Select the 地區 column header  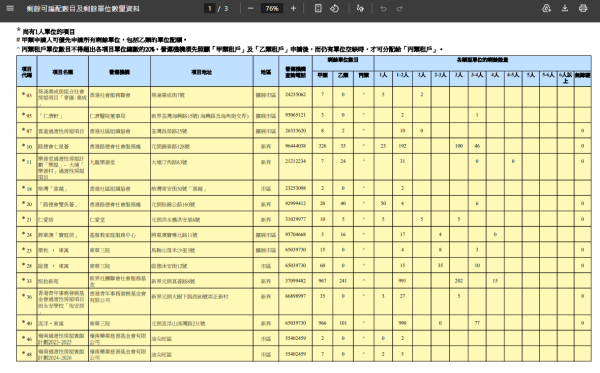click(x=266, y=72)
